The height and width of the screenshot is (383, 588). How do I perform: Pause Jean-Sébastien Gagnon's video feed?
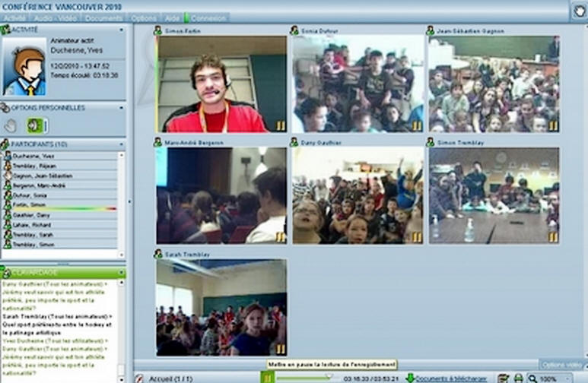(553, 126)
